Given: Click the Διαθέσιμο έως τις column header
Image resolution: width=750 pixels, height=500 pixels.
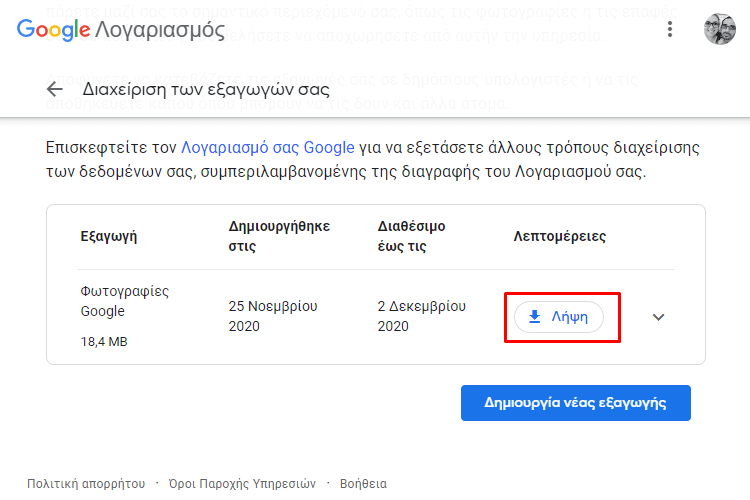Looking at the screenshot, I should click(x=411, y=236).
